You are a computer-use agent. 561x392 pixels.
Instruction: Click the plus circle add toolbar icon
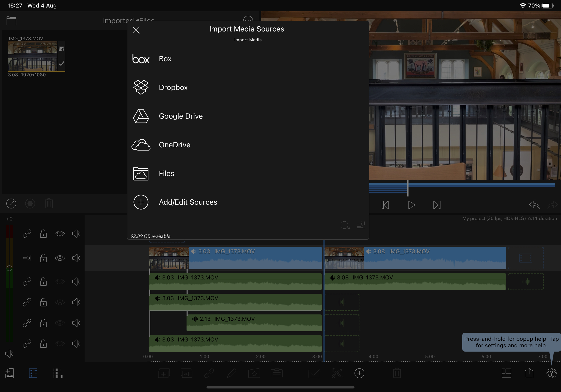[x=359, y=373]
